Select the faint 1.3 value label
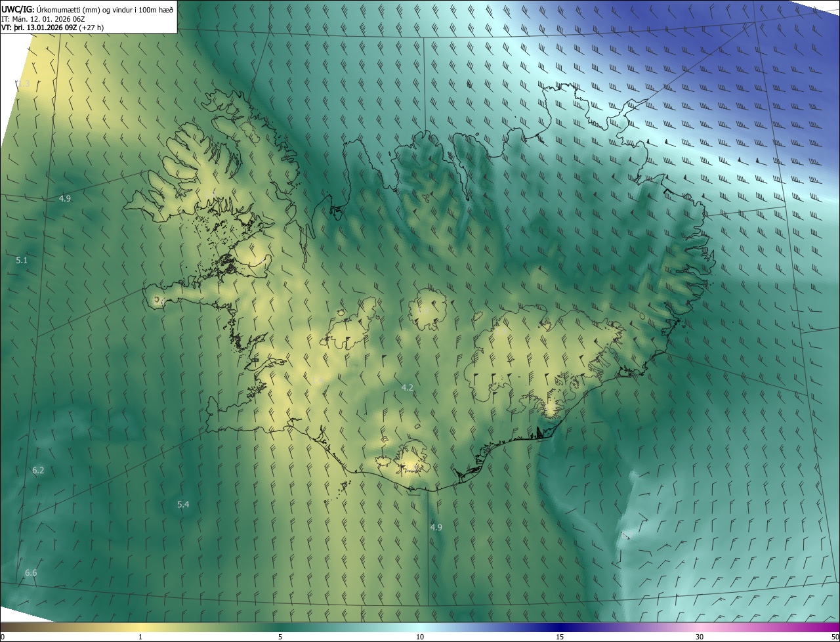 pyautogui.click(x=24, y=84)
